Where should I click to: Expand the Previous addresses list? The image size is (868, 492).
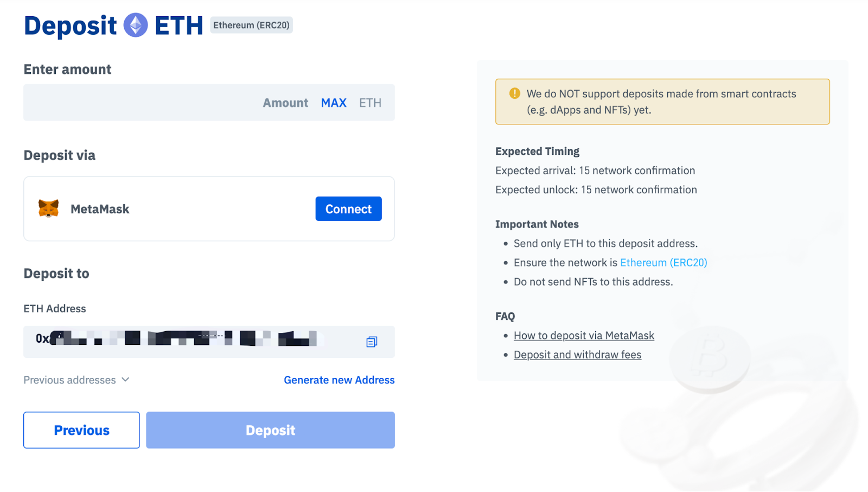coord(76,380)
